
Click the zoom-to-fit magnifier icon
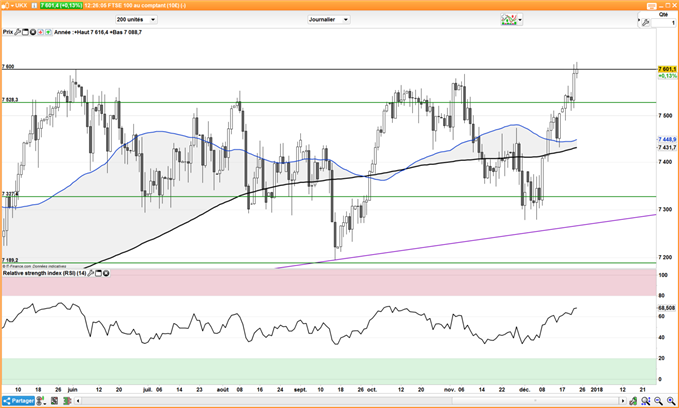pos(646,401)
